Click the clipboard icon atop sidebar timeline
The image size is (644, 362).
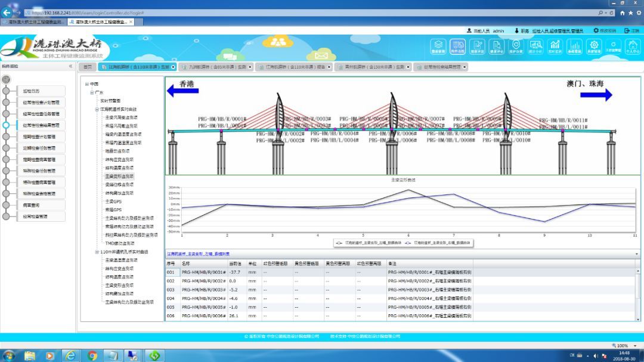[6, 79]
